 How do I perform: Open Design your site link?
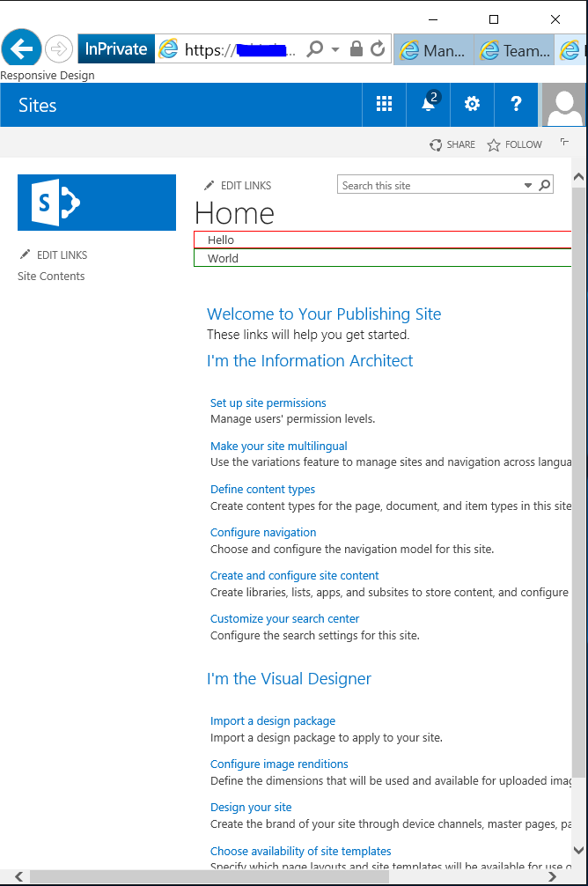click(252, 808)
